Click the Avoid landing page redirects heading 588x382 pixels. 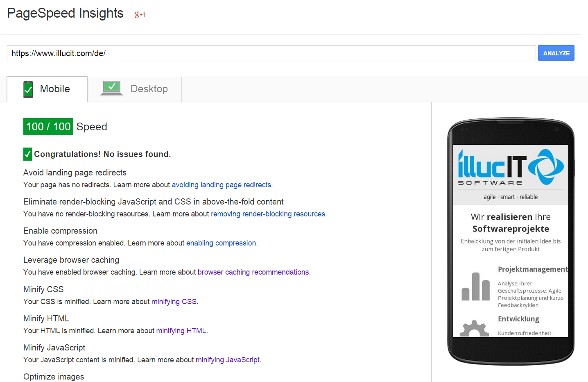point(75,173)
